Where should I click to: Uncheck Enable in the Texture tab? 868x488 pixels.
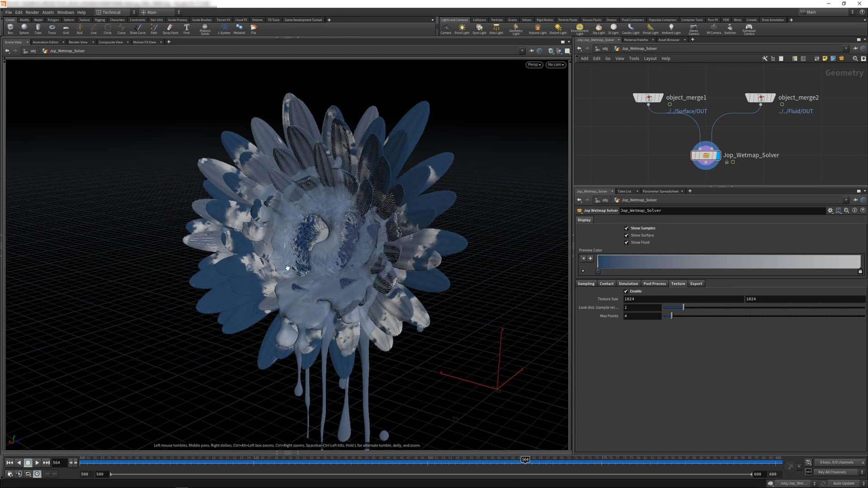pos(627,291)
